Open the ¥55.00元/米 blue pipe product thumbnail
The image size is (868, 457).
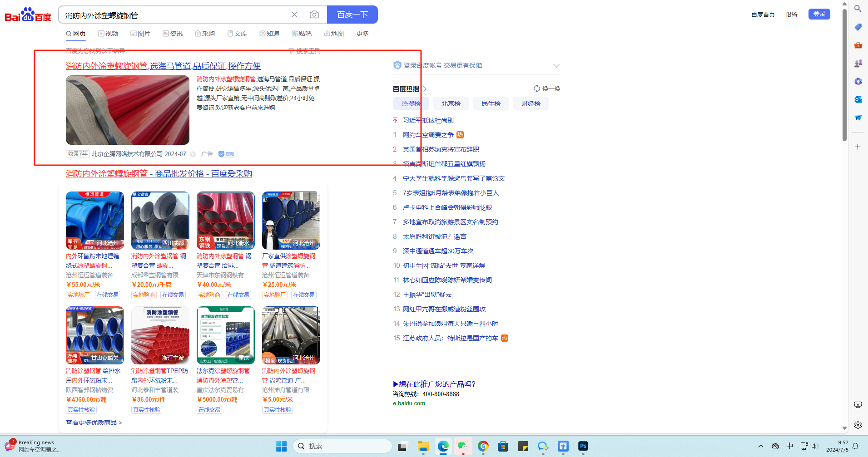pyautogui.click(x=95, y=221)
